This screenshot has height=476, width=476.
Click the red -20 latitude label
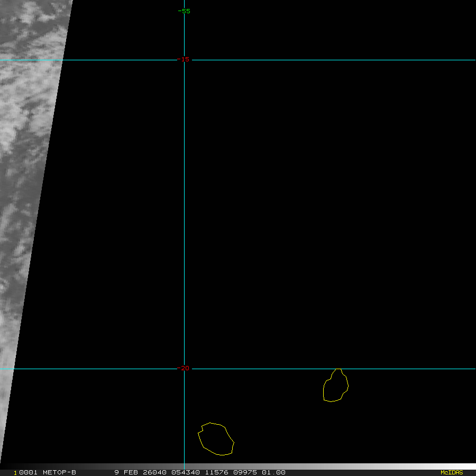point(184,368)
